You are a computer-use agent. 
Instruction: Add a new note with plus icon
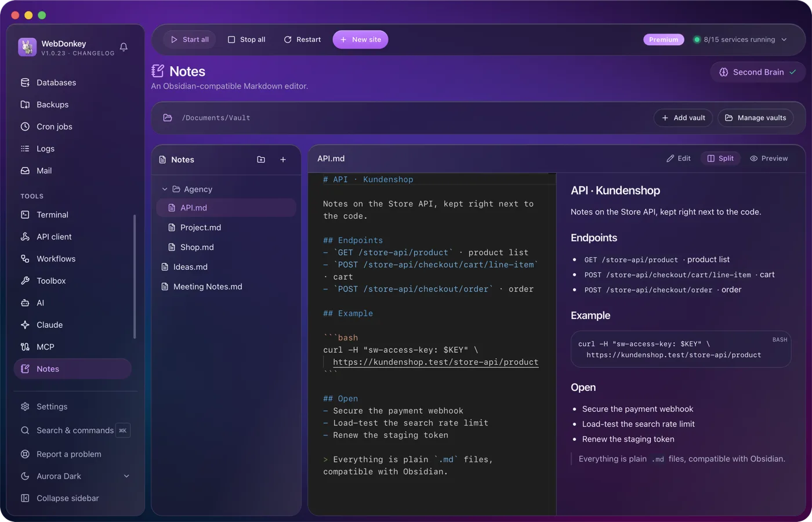pyautogui.click(x=283, y=159)
